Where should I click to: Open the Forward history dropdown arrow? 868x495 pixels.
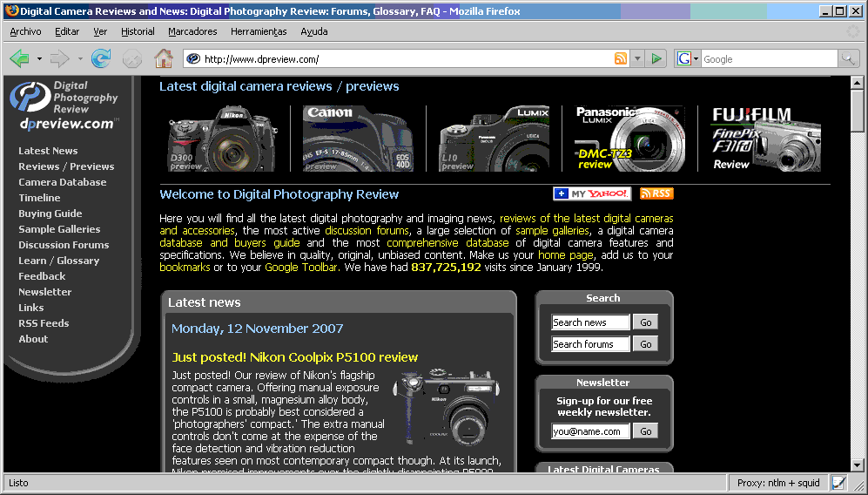(x=80, y=58)
